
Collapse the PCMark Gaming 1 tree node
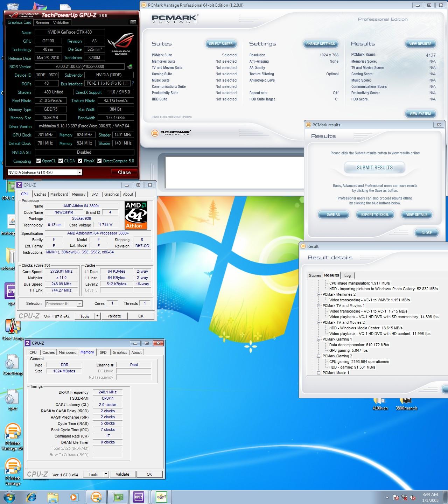(x=319, y=339)
